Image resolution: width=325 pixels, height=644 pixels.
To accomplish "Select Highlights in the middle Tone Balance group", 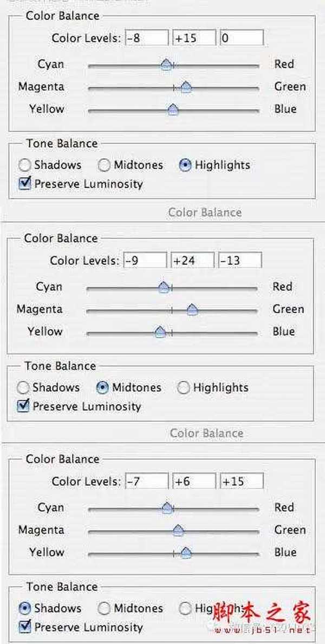I will coord(184,388).
